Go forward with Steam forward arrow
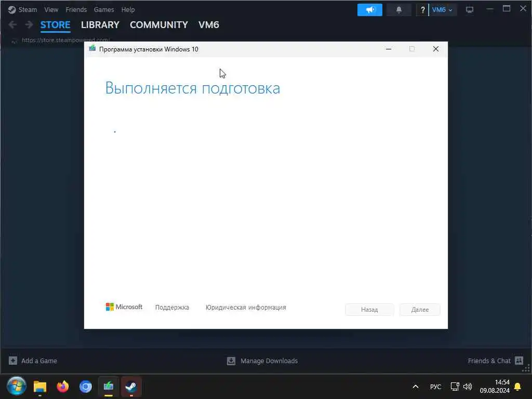 29,25
